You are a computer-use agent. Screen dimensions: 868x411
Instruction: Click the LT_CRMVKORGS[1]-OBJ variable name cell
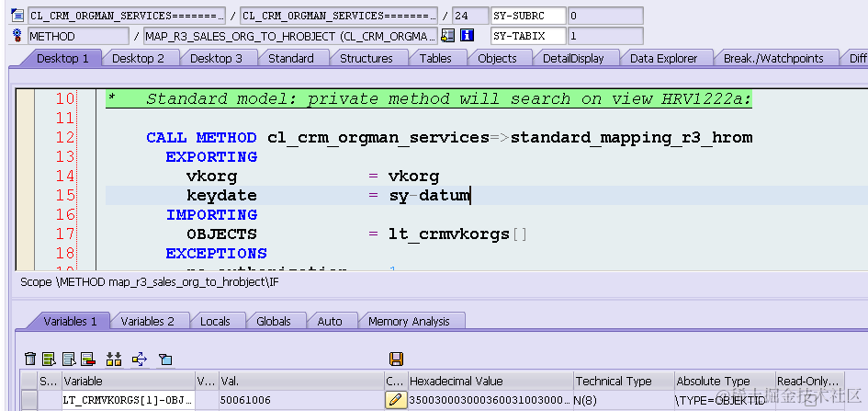pos(129,400)
